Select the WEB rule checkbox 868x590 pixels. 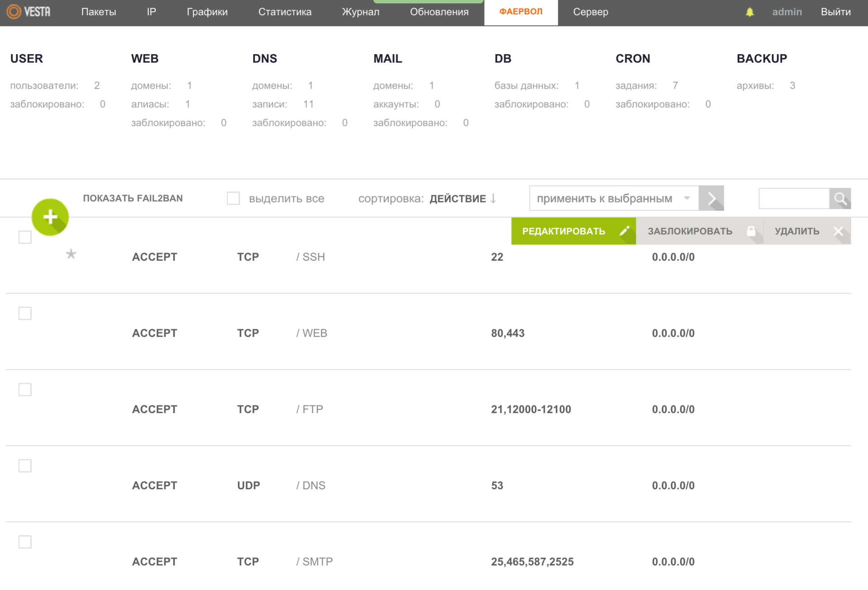[x=25, y=314]
